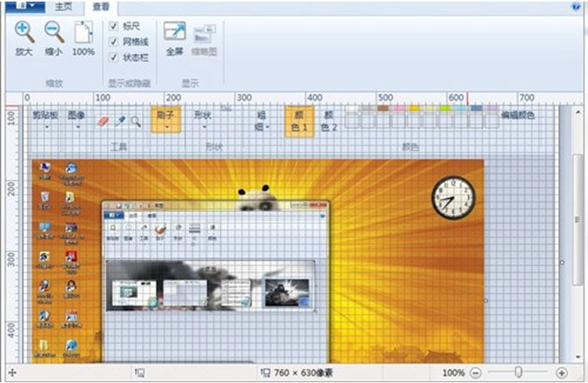Enter full screen with the 全屏 icon

(174, 32)
